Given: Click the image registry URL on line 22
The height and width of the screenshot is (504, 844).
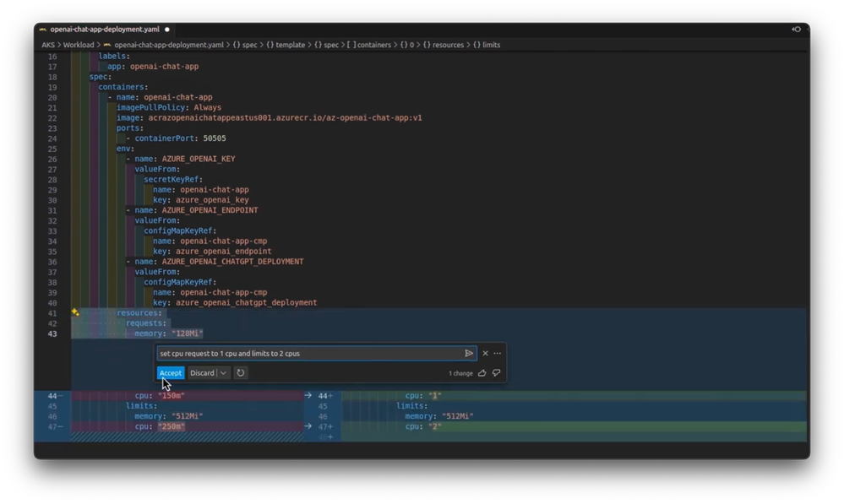Looking at the screenshot, I should click(286, 118).
